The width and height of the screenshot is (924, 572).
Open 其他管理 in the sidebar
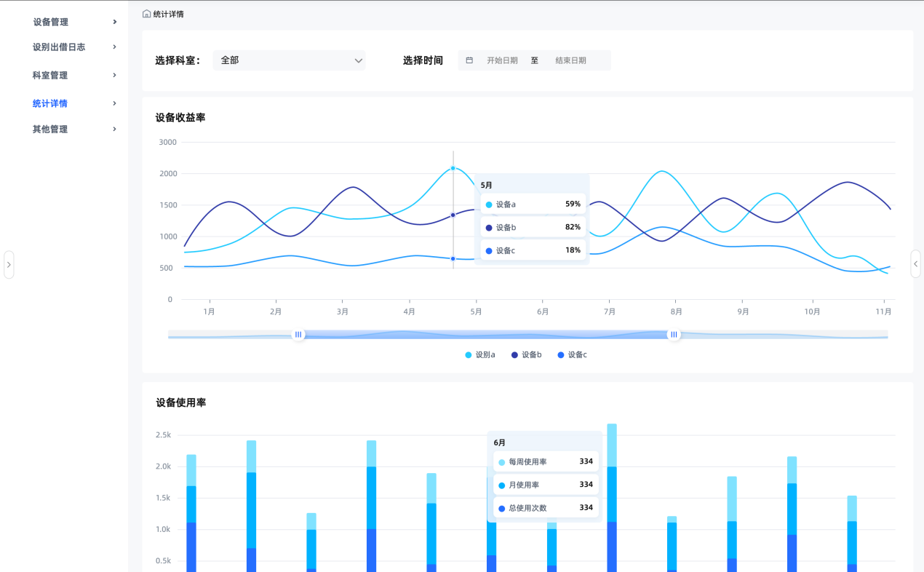click(x=50, y=129)
